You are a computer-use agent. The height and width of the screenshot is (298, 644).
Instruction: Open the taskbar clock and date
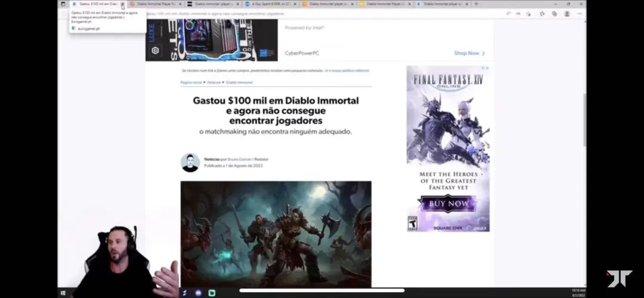point(578,293)
